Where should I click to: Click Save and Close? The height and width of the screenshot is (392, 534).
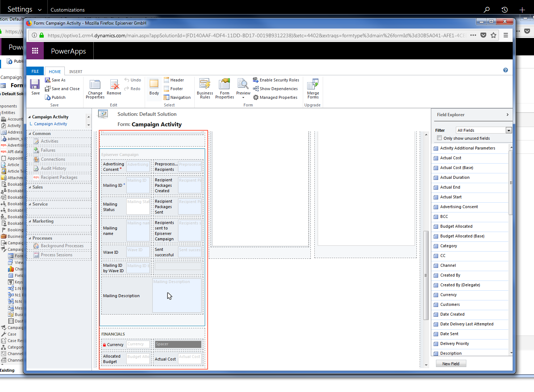pyautogui.click(x=62, y=89)
